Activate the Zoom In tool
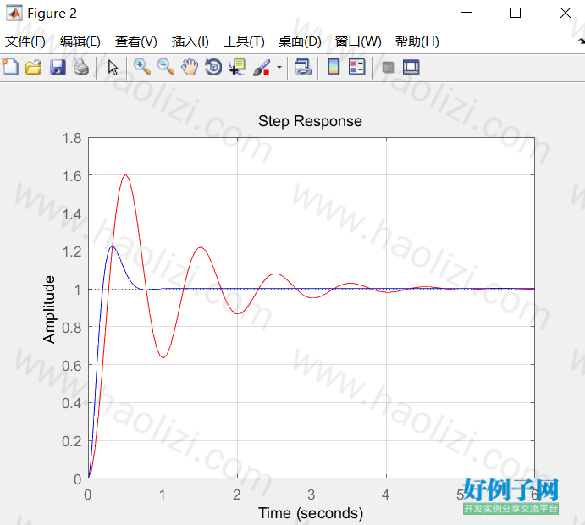585x525 pixels. tap(142, 67)
